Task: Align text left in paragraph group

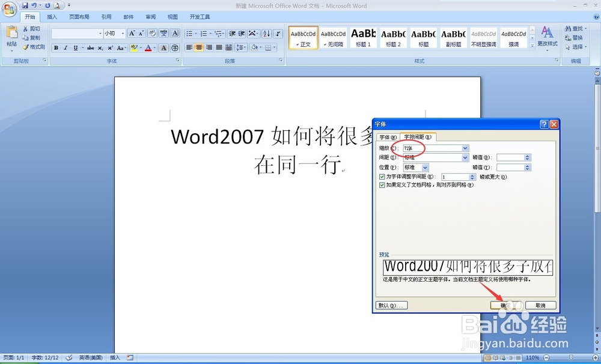Action: tap(189, 47)
